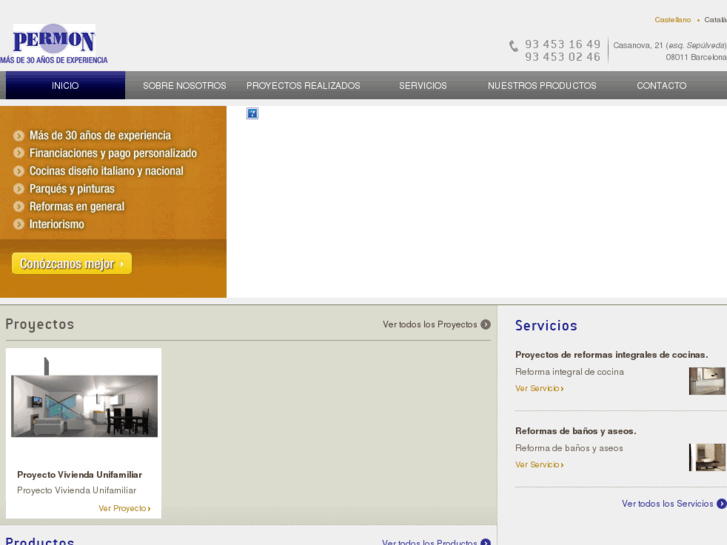Click the arrow icon next to Ver todos los Productos
The width and height of the screenshot is (727, 545).
[485, 542]
